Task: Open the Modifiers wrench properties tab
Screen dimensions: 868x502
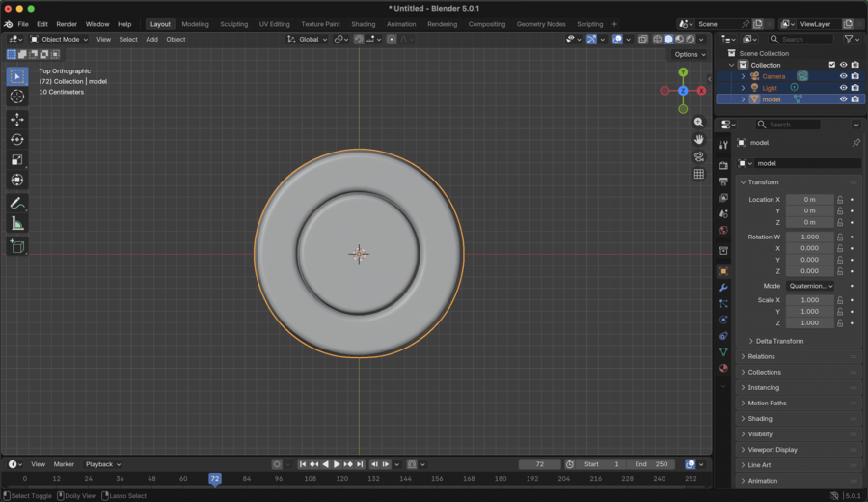Action: point(723,288)
